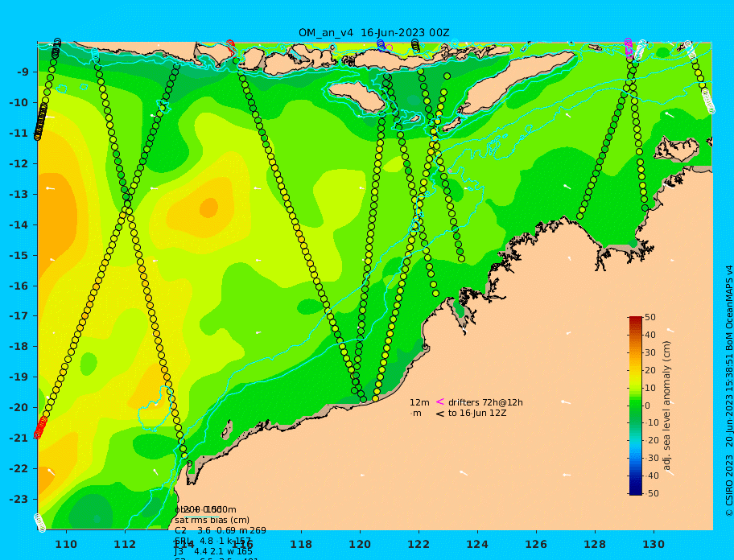
Task: Click latitude axis label -14
Action: [x=19, y=225]
